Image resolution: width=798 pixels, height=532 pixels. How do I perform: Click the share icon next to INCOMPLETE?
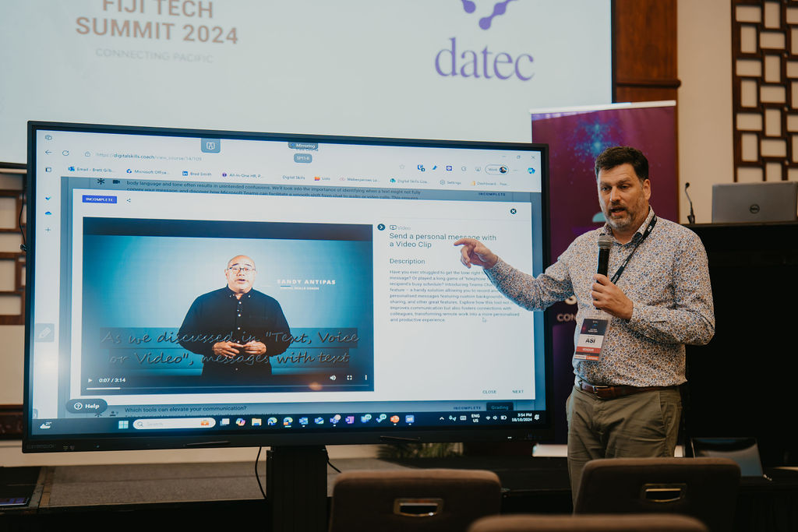coord(129,200)
